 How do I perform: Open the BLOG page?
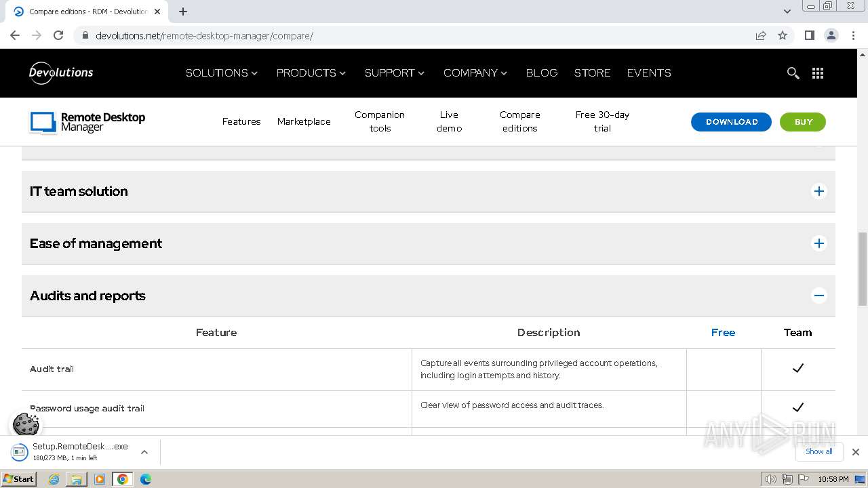(x=542, y=73)
